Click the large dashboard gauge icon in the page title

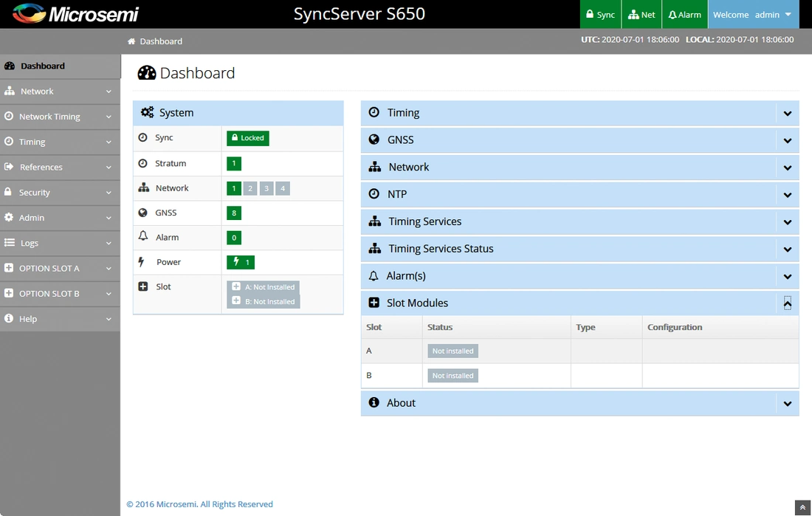pos(147,73)
